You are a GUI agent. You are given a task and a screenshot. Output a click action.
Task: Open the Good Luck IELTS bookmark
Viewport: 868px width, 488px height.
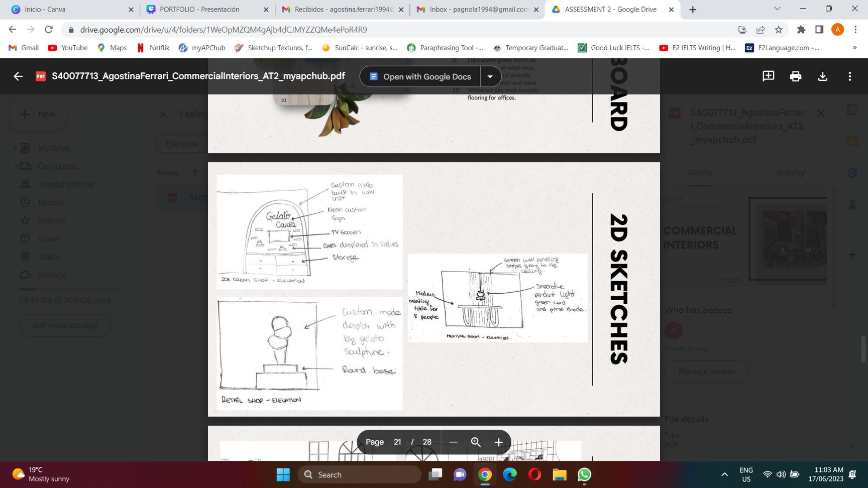614,48
